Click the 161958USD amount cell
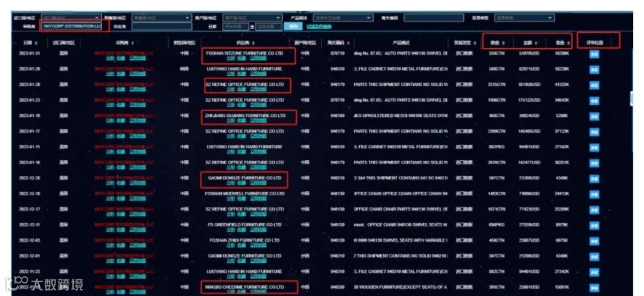The image size is (644, 296). [x=529, y=85]
